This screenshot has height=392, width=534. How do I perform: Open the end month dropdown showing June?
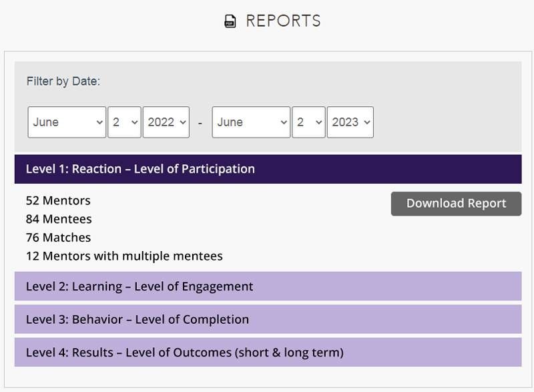point(251,122)
